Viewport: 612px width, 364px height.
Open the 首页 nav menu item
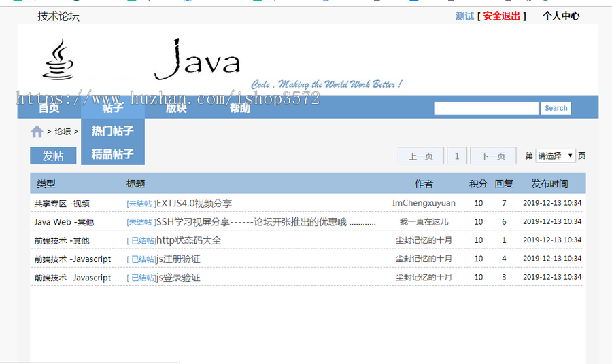point(49,107)
